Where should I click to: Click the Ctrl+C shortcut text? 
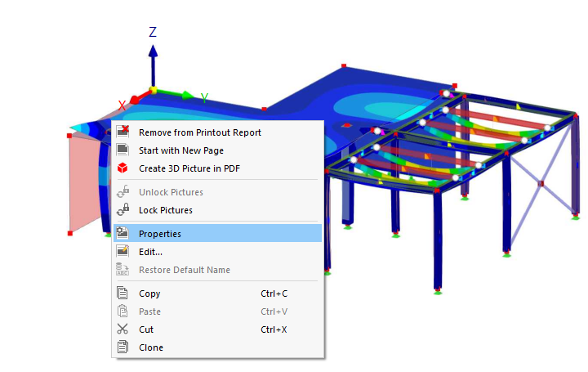point(274,294)
